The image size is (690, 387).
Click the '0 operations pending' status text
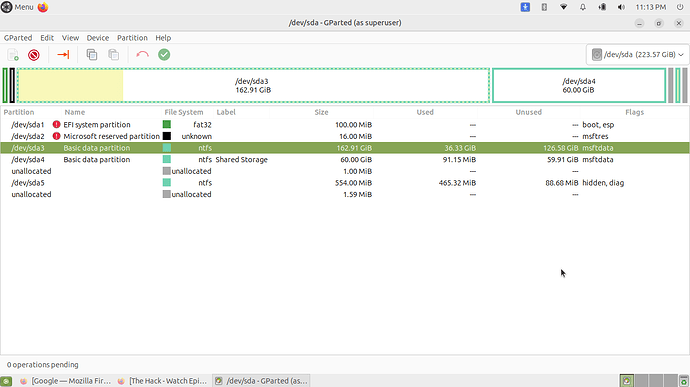43,365
